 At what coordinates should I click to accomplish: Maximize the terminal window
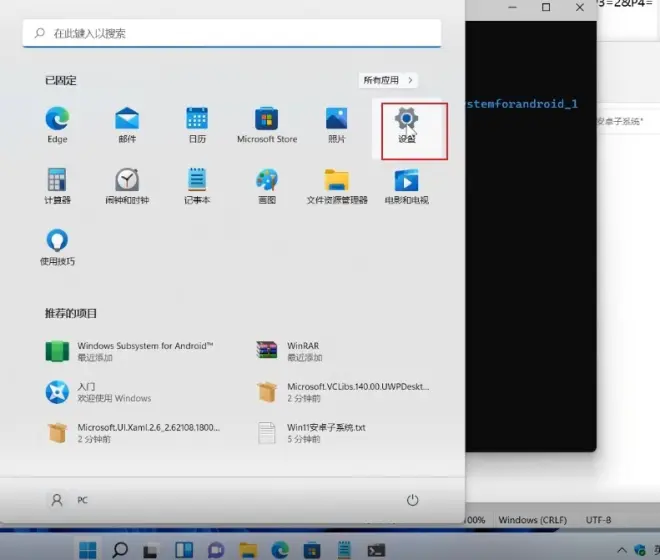546,7
